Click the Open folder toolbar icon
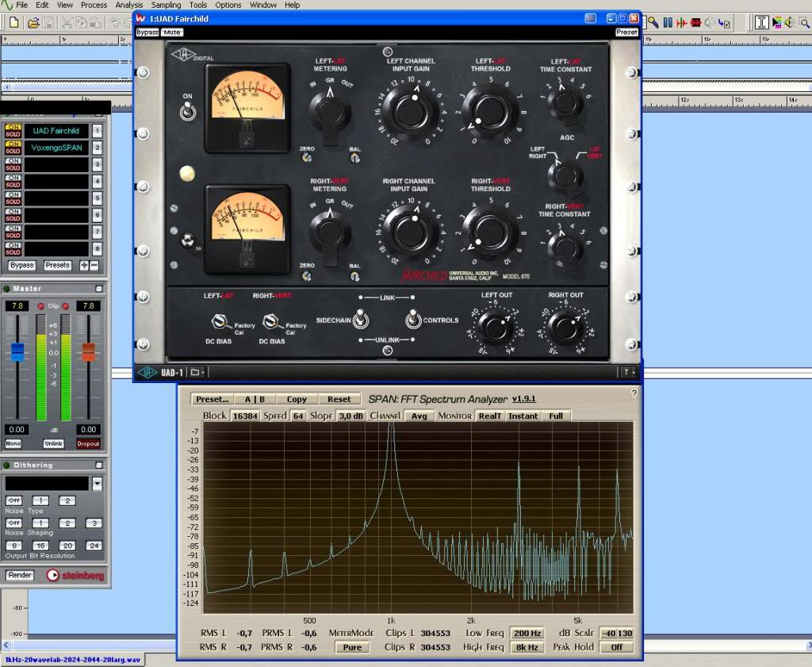Image resolution: width=812 pixels, height=667 pixels. click(x=33, y=22)
